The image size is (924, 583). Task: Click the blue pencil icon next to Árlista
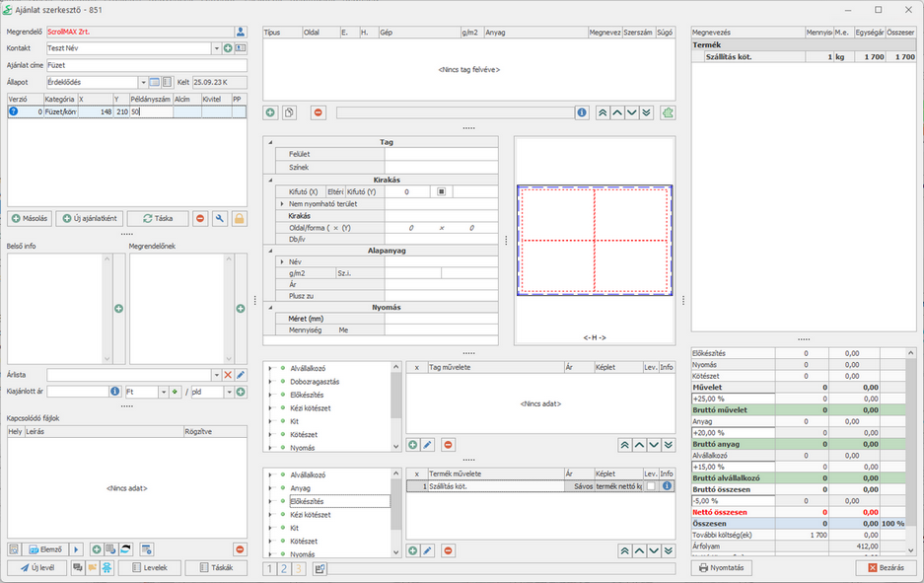(x=241, y=375)
